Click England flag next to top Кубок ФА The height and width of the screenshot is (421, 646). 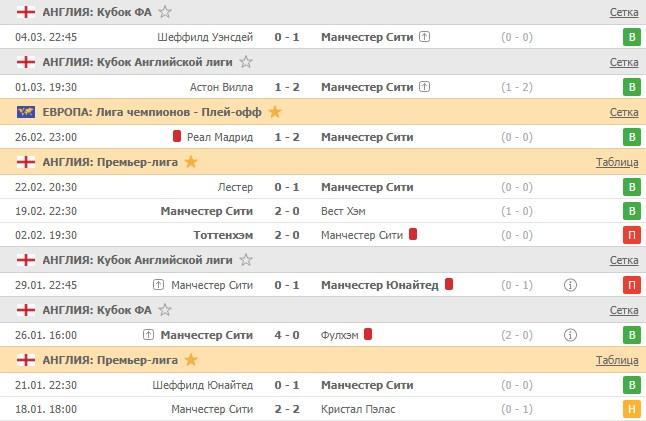(x=25, y=12)
